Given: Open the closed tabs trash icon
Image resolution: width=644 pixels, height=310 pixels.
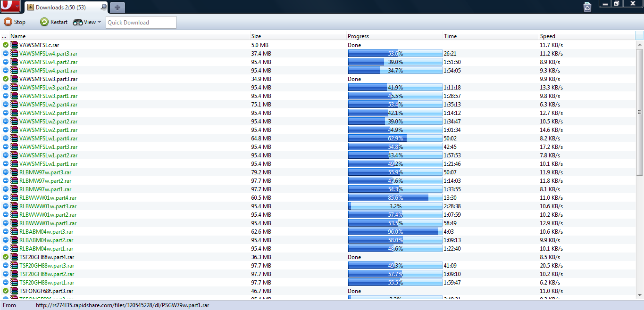Looking at the screenshot, I should pos(587,7).
